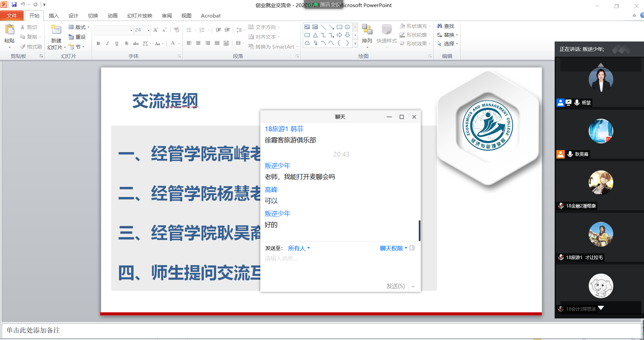Select the isosceles triangle shape

point(315,35)
